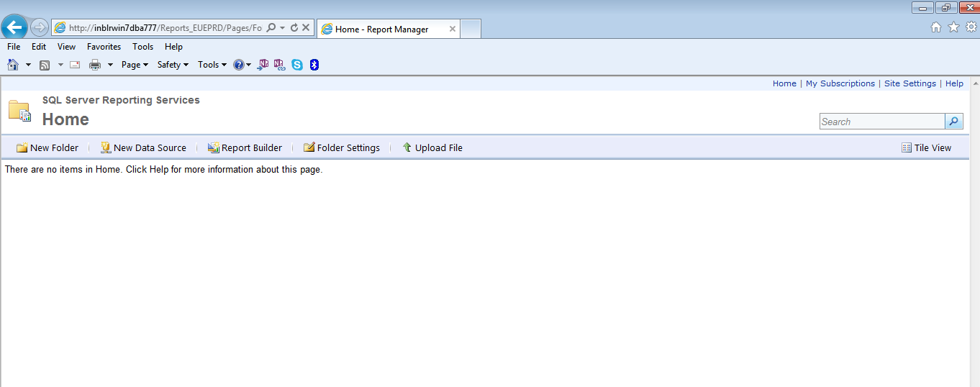
Task: Close the Home - Report Manager tab
Action: [x=453, y=29]
